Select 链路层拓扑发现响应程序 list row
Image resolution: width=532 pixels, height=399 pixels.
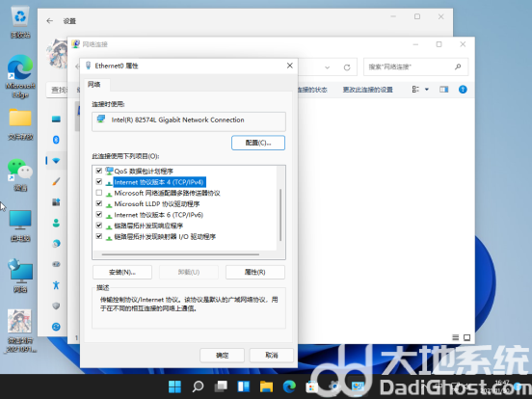[148, 226]
